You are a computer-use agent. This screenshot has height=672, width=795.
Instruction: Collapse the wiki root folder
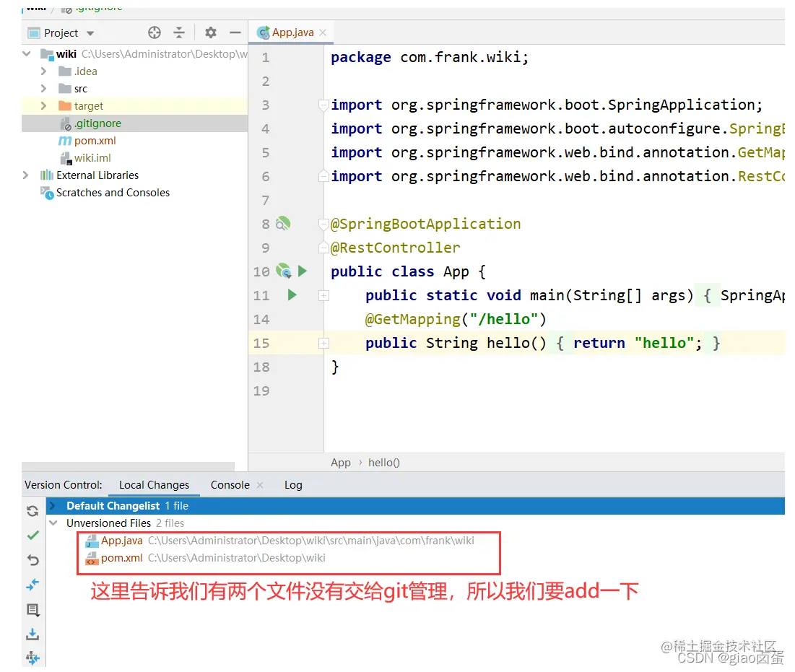coord(27,53)
